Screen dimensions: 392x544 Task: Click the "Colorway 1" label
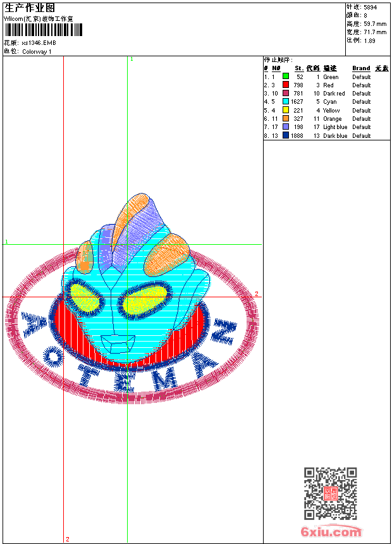pos(37,52)
